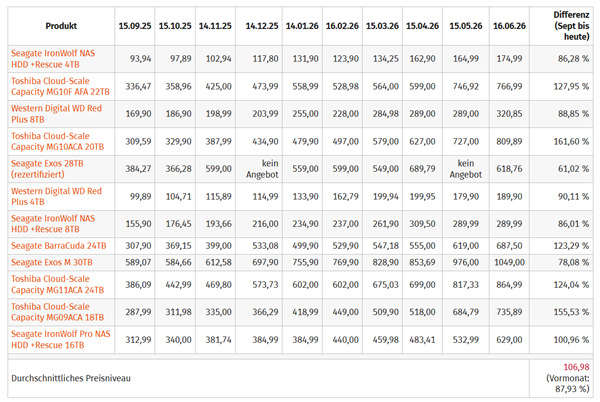Click Seagate IronWolf Pro NAS HDD +Rescue 16TB

tap(60, 340)
